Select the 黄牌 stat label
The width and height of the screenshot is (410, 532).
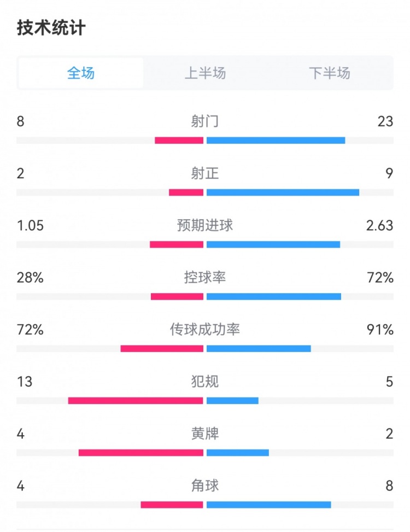click(205, 434)
